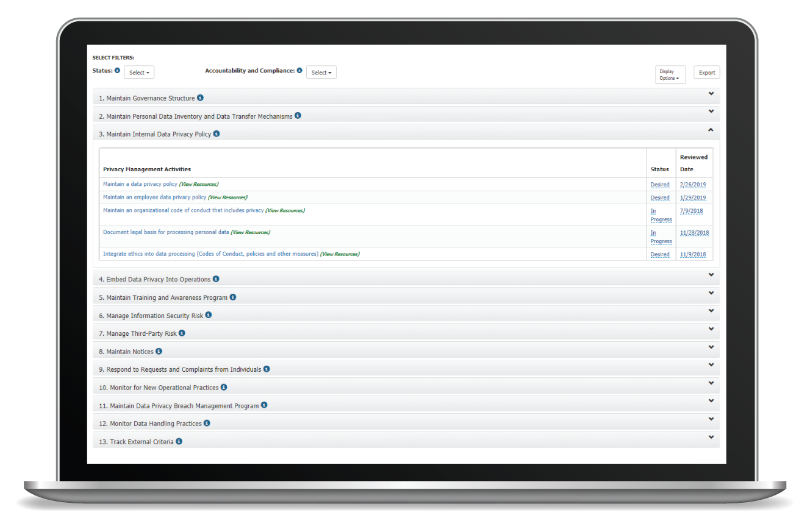Expand section 13 Track External Criteria chevron

(711, 437)
